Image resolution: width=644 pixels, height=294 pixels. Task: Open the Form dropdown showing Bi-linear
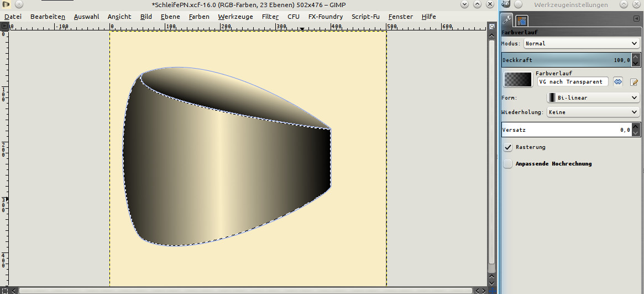coord(593,97)
